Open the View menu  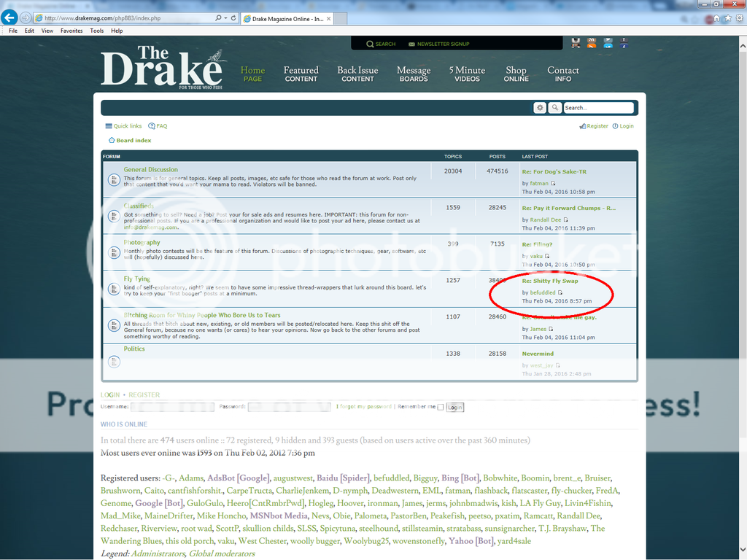(x=47, y=31)
